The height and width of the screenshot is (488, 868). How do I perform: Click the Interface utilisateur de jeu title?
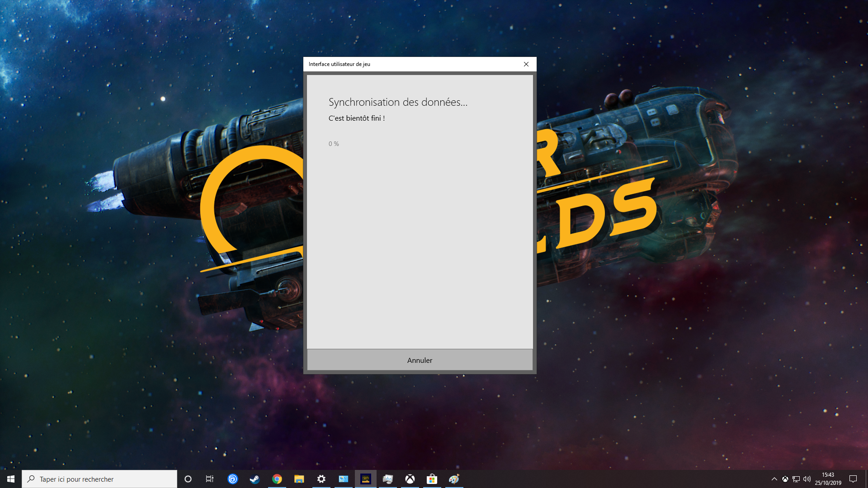[340, 64]
